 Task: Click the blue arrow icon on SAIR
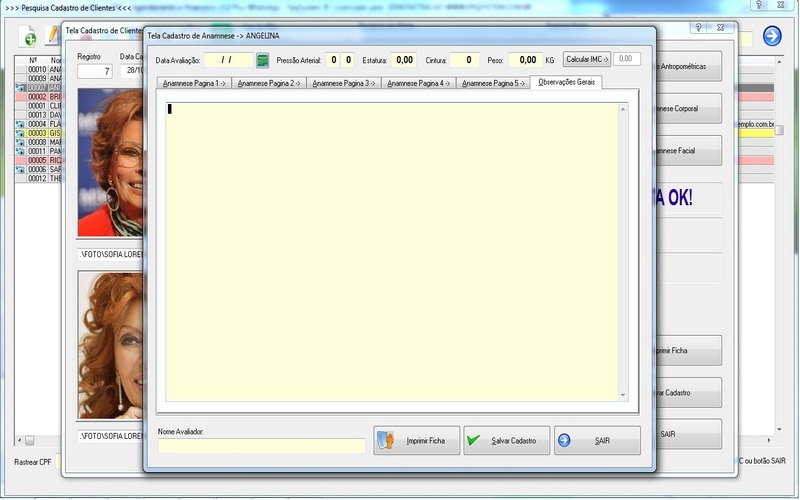tap(564, 440)
